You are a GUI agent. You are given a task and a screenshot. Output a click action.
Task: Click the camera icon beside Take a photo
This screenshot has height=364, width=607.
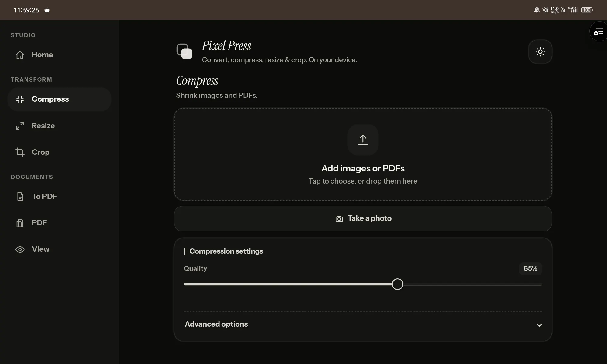[339, 219]
